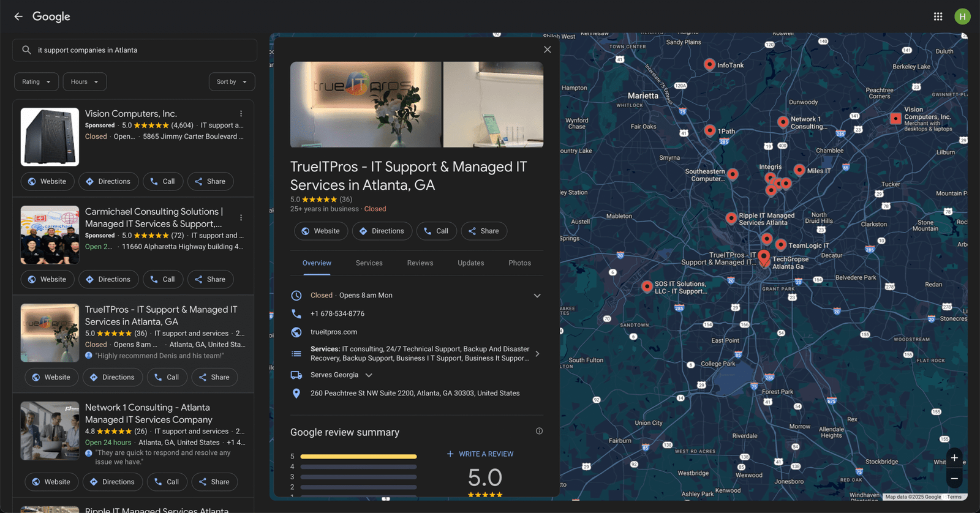980x513 pixels.
Task: Open the Google apps grid
Action: [x=938, y=17]
